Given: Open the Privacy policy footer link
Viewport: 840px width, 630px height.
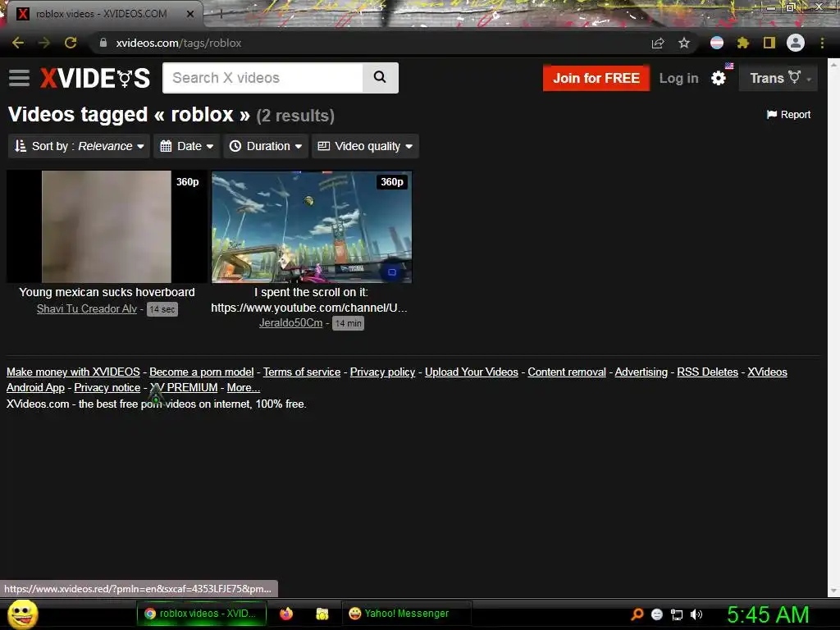Looking at the screenshot, I should click(x=382, y=372).
